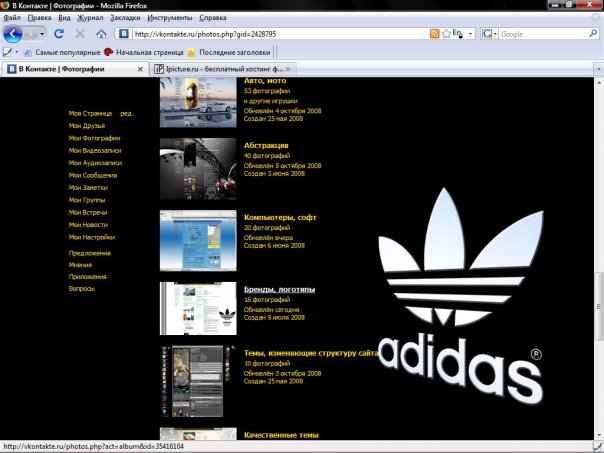Open the Авто, мото album thumbnail

[x=198, y=102]
